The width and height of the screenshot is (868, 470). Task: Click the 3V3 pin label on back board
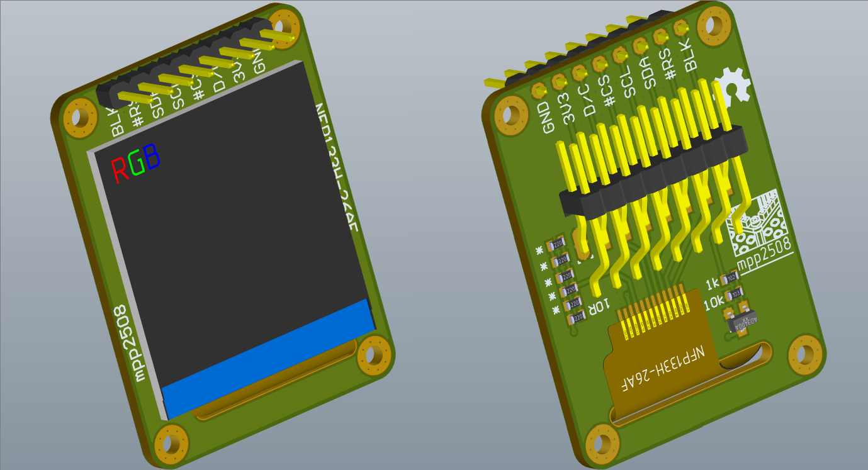(x=568, y=108)
